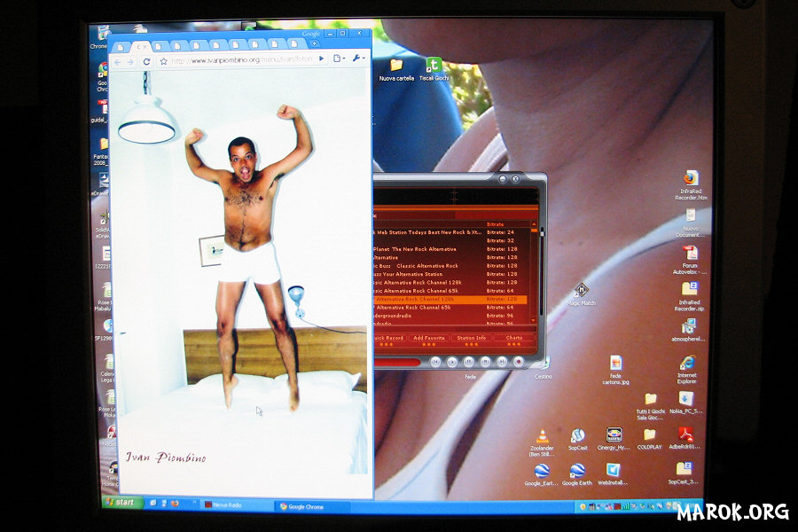Switch to the last Chrome tab
The image size is (798, 532).
294,43
